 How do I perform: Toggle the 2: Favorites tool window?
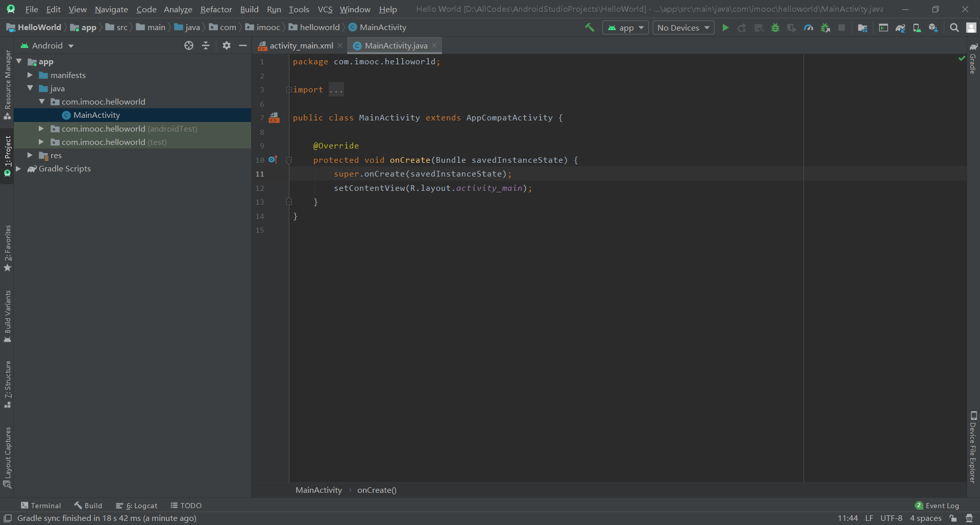tap(7, 248)
